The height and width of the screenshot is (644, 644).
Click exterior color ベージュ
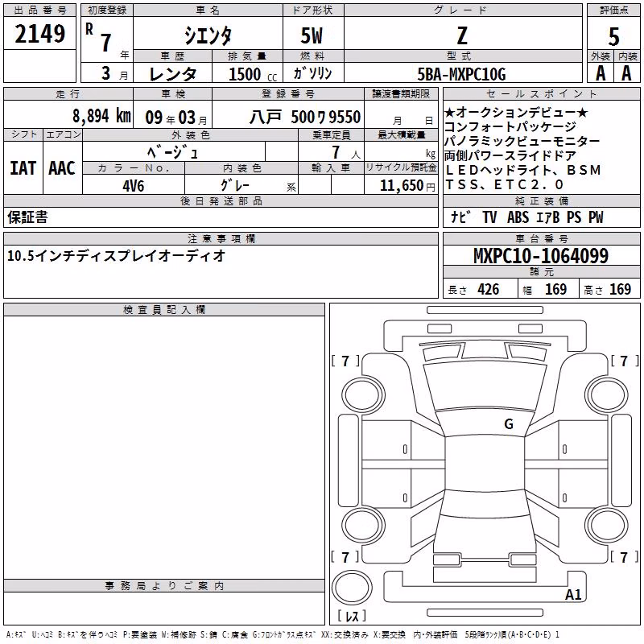coord(173,152)
